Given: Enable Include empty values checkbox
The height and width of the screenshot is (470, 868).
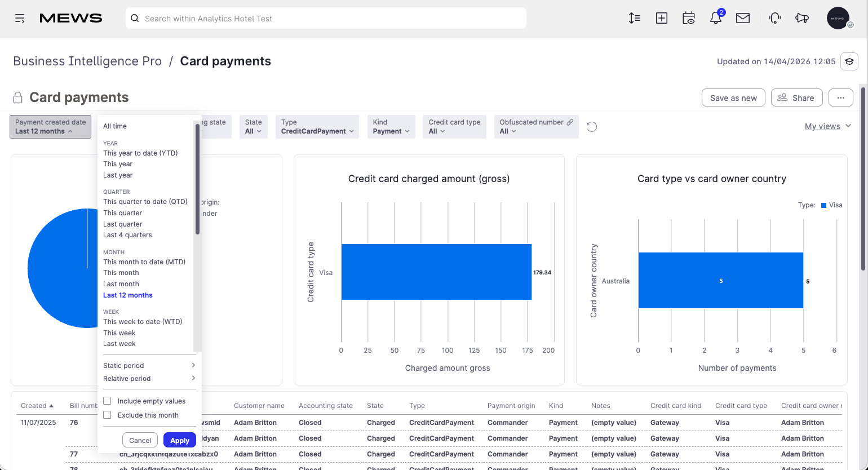Looking at the screenshot, I should [x=107, y=401].
